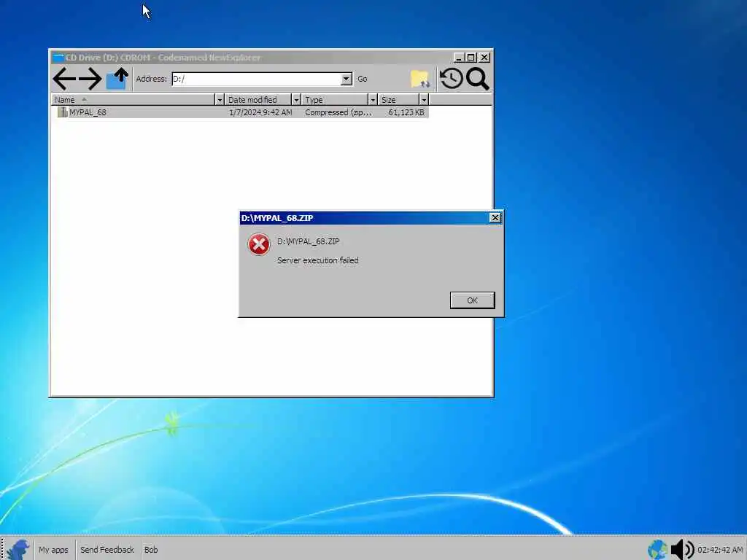Close the MYPAL_68.ZIP error dialog
The width and height of the screenshot is (747, 560).
495,217
